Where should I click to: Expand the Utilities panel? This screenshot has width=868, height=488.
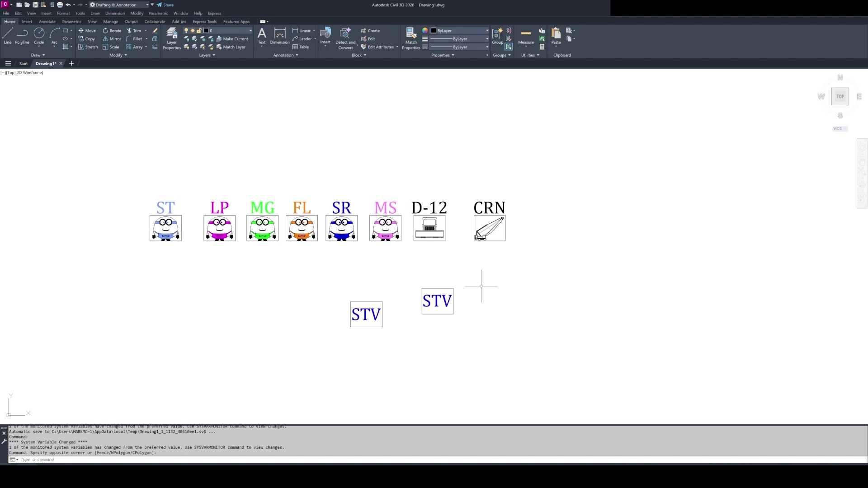530,55
